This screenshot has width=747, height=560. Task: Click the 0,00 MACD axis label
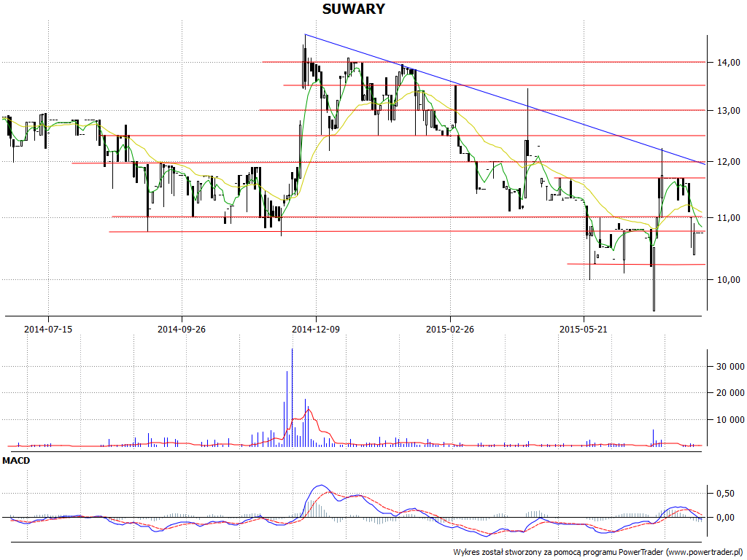(x=726, y=518)
